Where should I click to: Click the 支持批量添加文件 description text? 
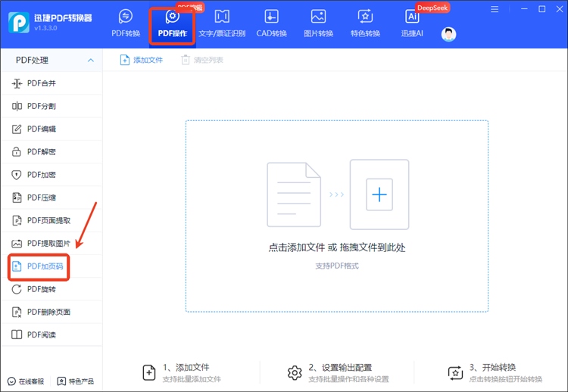192,379
